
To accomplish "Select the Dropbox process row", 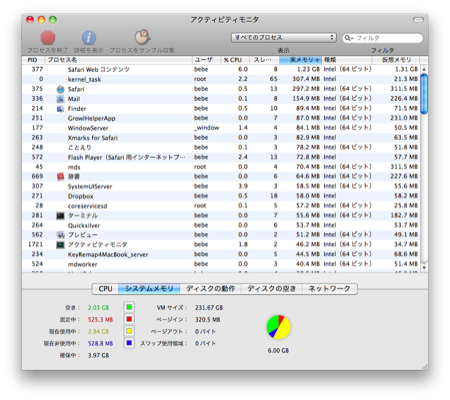I will click(221, 196).
